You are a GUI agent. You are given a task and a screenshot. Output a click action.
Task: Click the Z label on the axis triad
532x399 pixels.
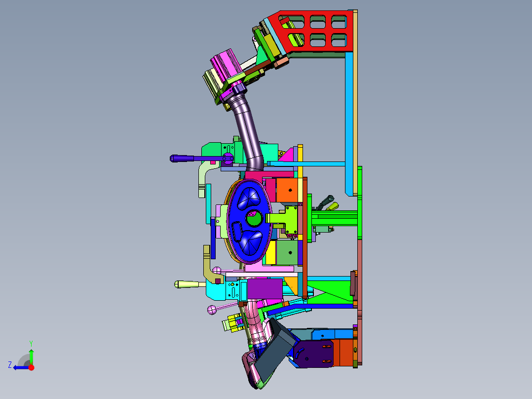point(10,365)
